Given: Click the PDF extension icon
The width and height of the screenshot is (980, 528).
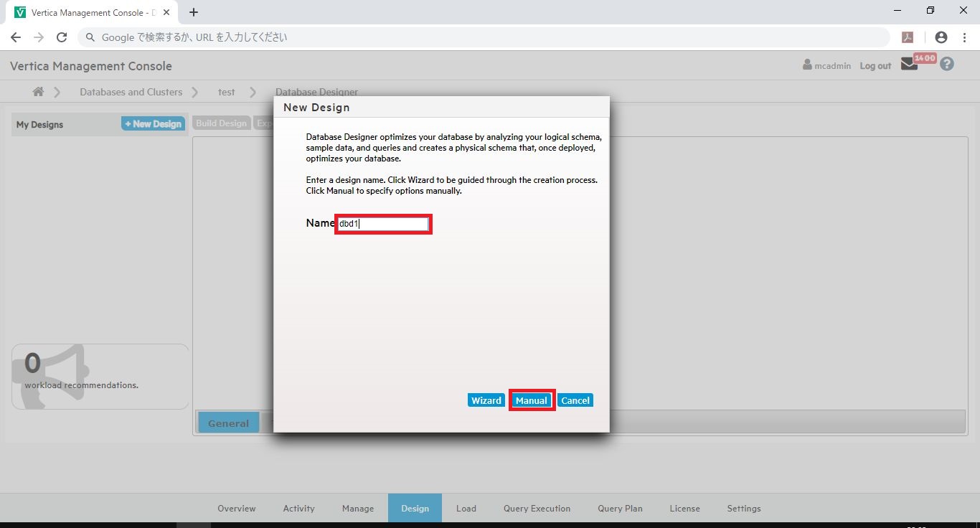Looking at the screenshot, I should point(908,37).
